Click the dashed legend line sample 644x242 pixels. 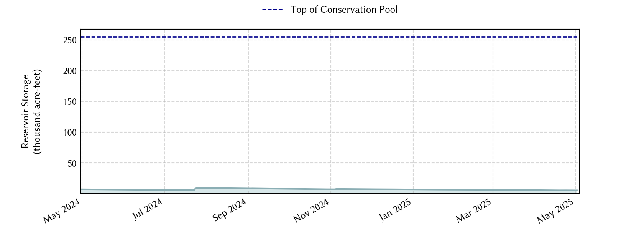point(273,10)
